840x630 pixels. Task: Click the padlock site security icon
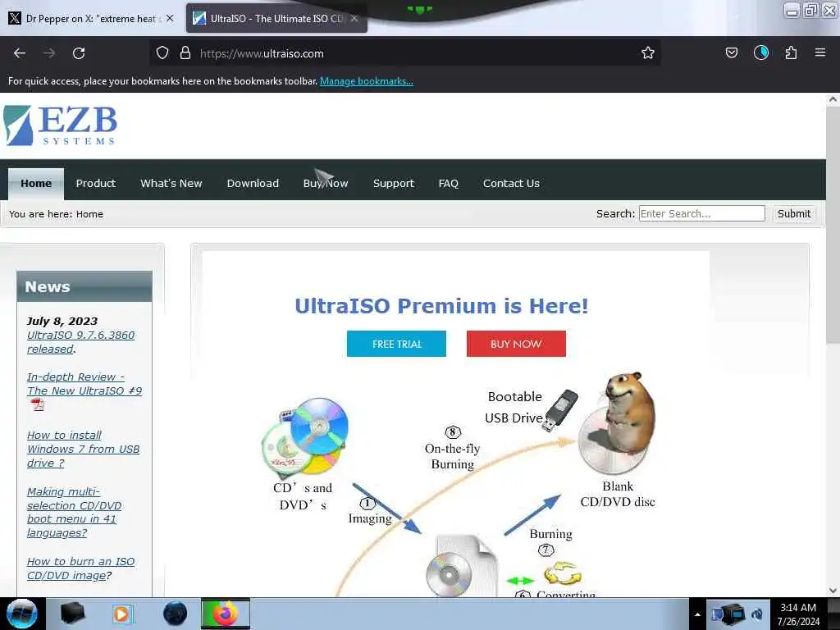(x=185, y=53)
